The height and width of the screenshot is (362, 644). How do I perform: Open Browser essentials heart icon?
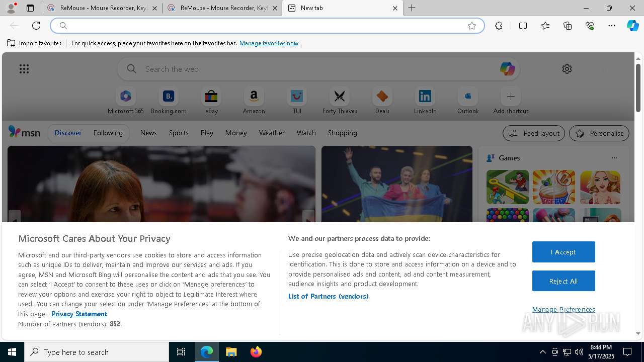590,26
